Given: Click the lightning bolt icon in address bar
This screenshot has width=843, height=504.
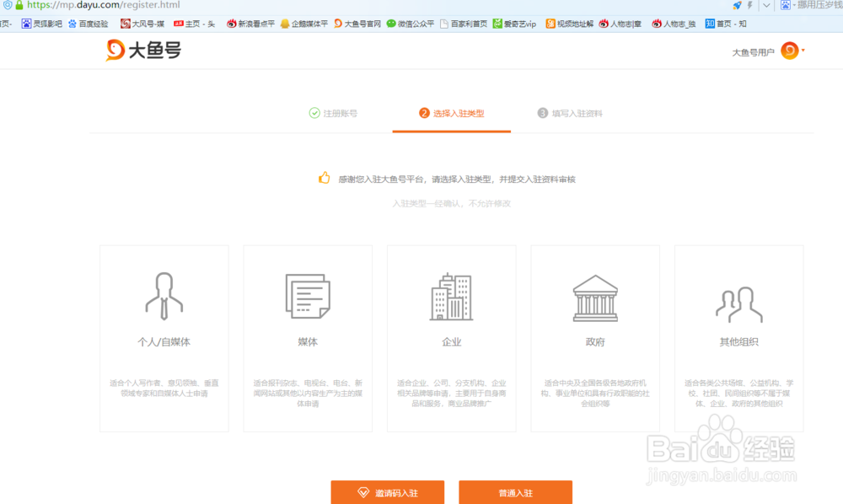Looking at the screenshot, I should click(750, 5).
